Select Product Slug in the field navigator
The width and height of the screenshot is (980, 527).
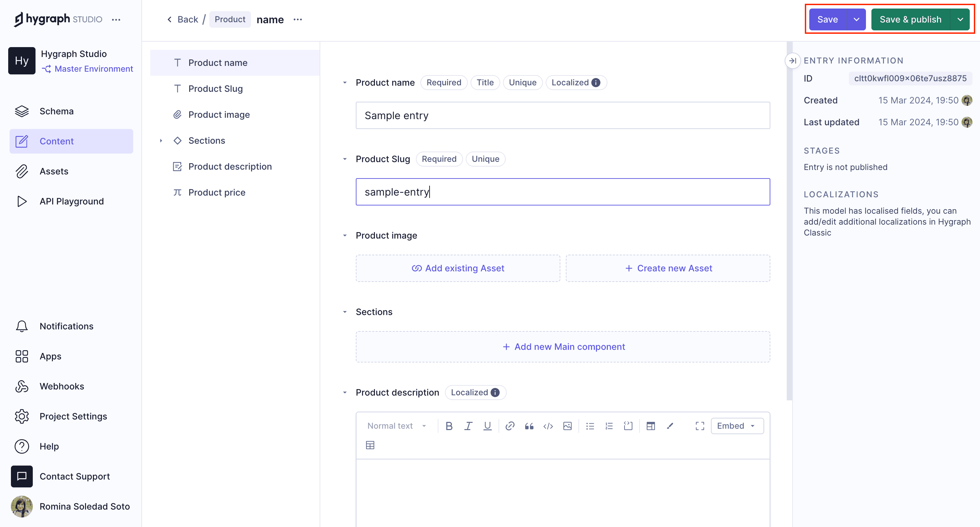(x=216, y=89)
